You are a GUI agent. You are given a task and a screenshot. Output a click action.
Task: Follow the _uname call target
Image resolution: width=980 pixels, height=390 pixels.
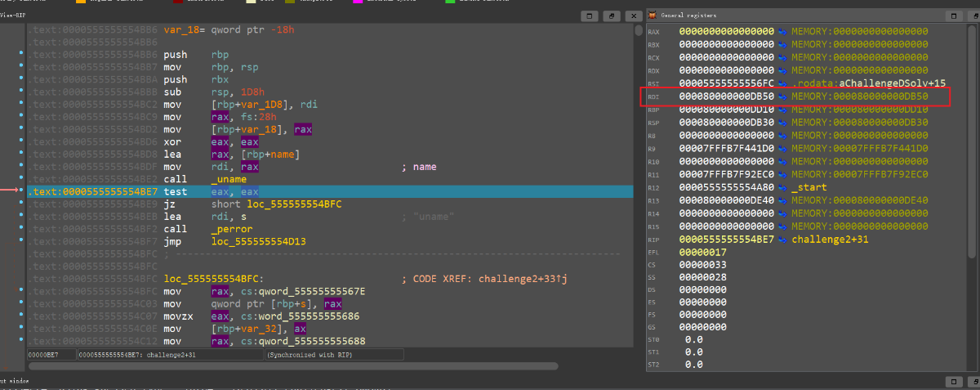point(228,179)
